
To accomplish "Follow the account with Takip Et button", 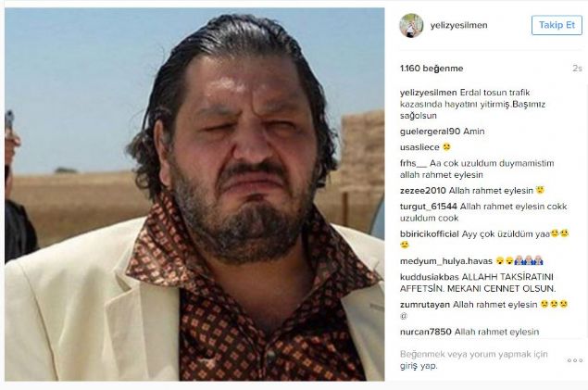I will coord(557,26).
